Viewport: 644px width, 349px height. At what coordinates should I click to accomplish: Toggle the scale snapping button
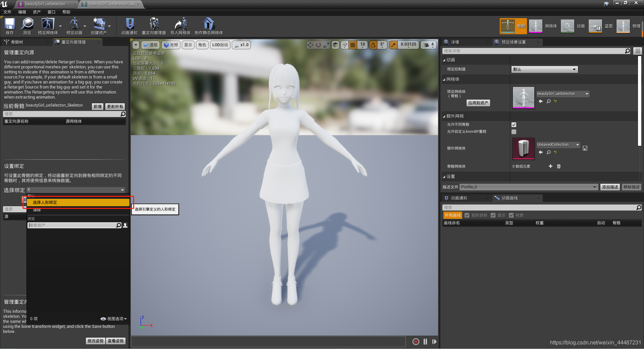pos(393,45)
